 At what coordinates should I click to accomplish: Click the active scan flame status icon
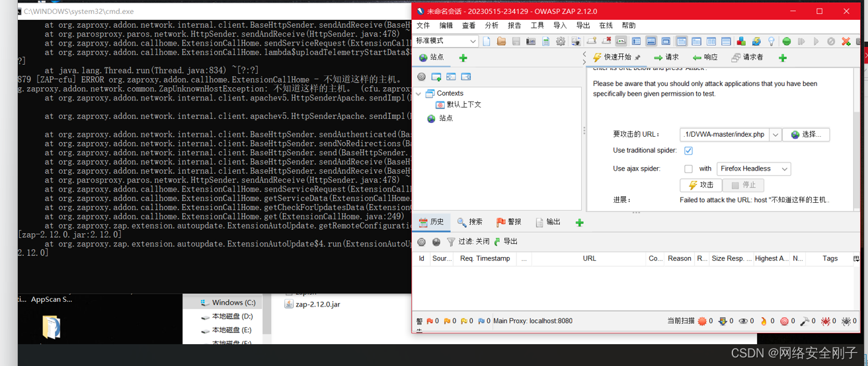tap(764, 321)
